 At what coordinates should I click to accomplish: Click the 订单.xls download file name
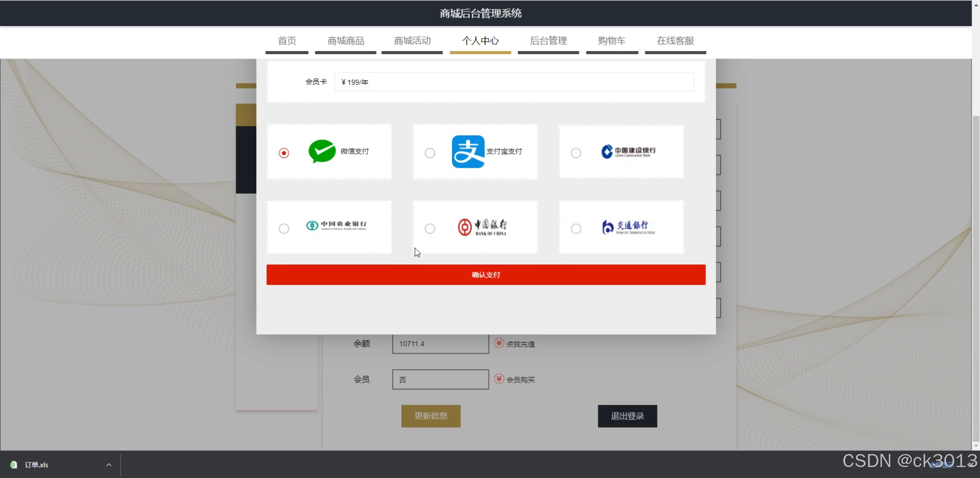pyautogui.click(x=36, y=465)
